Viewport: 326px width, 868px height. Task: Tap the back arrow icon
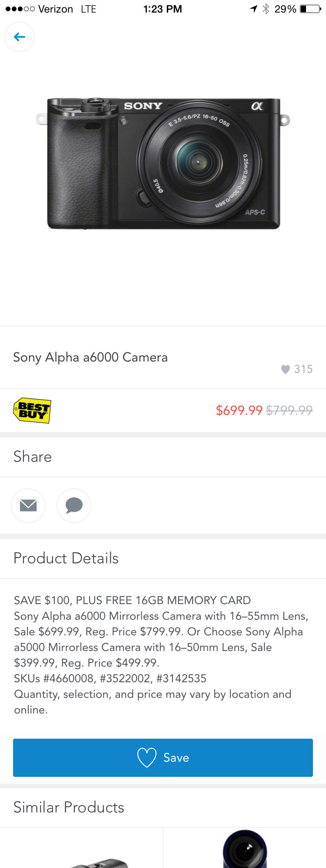point(20,37)
